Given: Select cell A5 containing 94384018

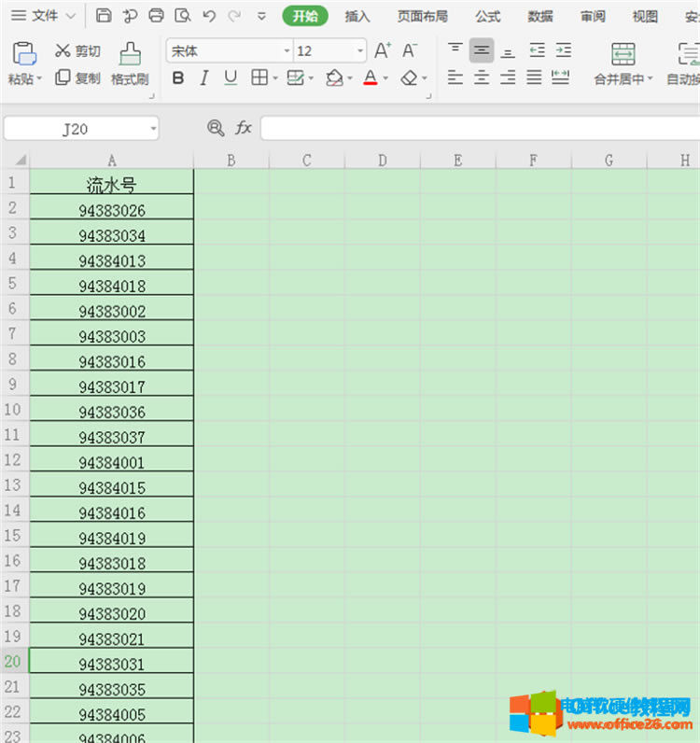Looking at the screenshot, I should tap(112, 286).
